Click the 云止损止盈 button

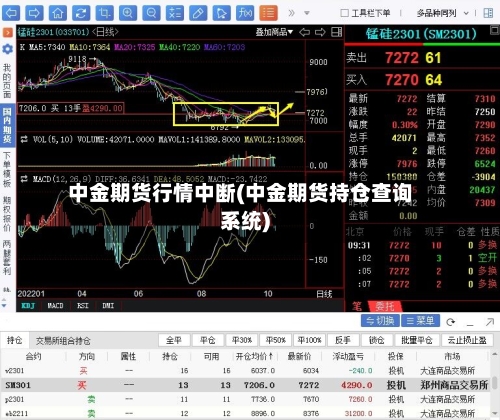tap(467, 340)
